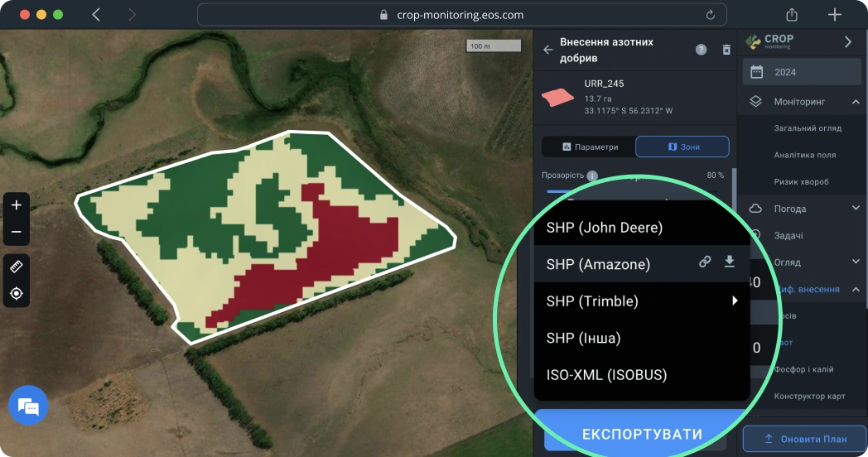This screenshot has width=868, height=457.
Task: Click the trash delete icon in panel header
Action: pos(726,50)
